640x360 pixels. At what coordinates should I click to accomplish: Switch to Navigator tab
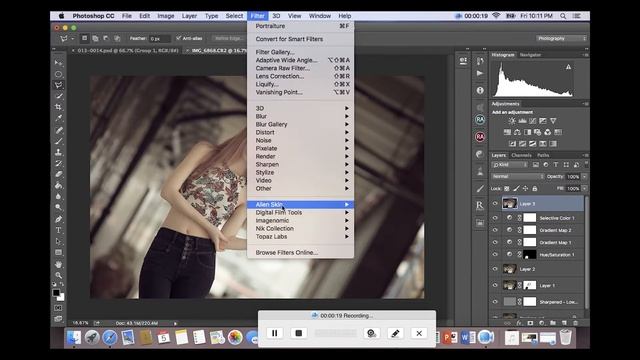pos(530,55)
